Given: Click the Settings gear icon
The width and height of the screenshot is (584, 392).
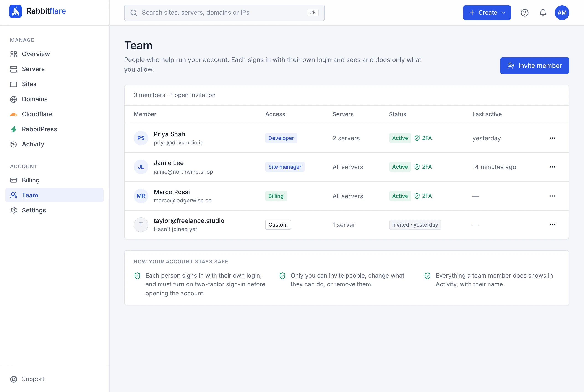Looking at the screenshot, I should 14,210.
